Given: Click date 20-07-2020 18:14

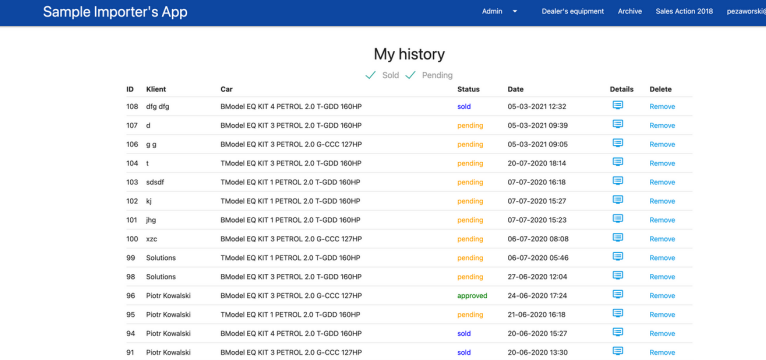Looking at the screenshot, I should (537, 163).
